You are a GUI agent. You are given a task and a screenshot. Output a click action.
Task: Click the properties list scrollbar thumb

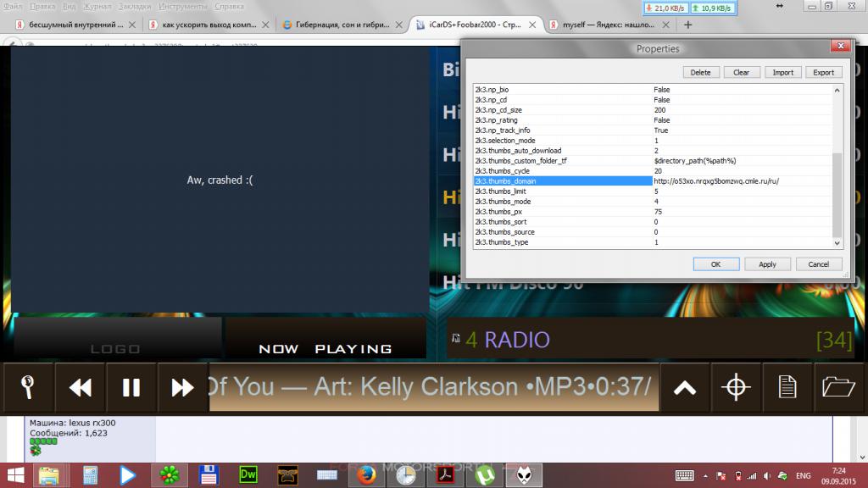coord(837,194)
